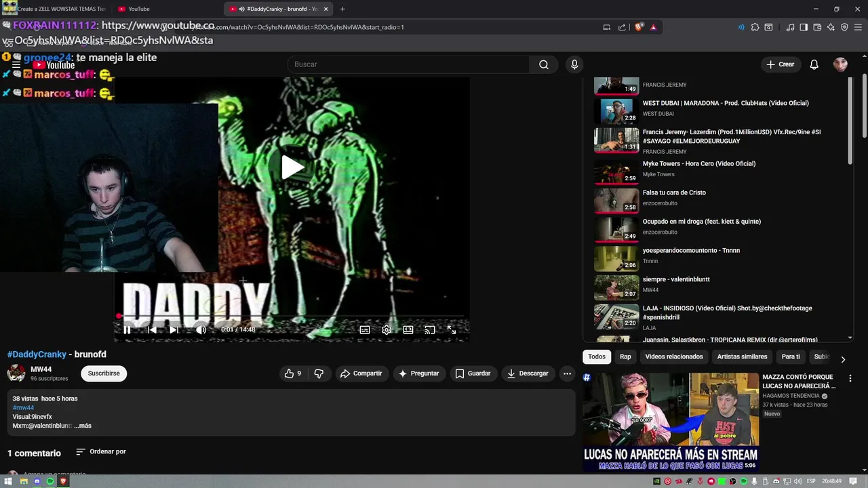Click the Buscar search field
The width and height of the screenshot is (868, 488).
coord(409,64)
